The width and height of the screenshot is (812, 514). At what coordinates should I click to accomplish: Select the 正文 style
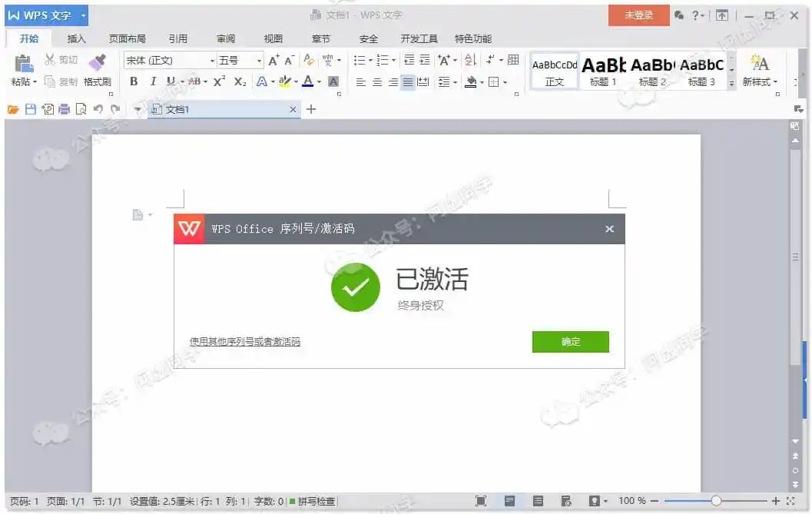[x=554, y=72]
